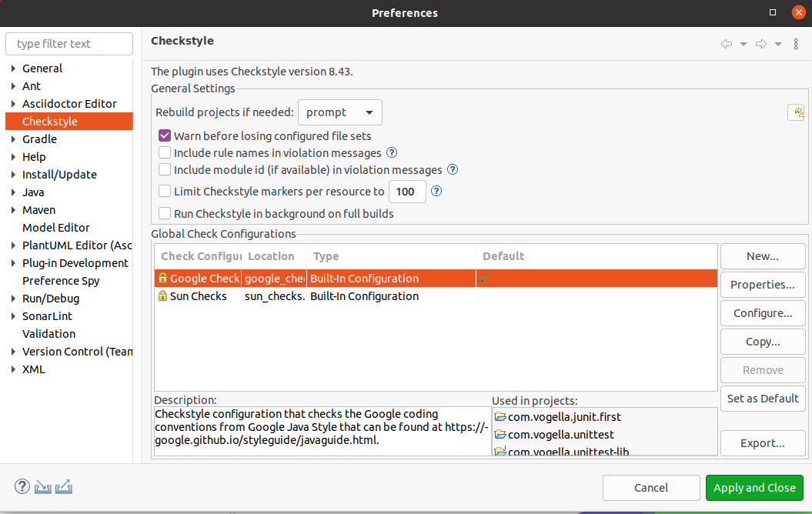The height and width of the screenshot is (514, 812).
Task: Expand the Java tree node
Action: point(13,192)
